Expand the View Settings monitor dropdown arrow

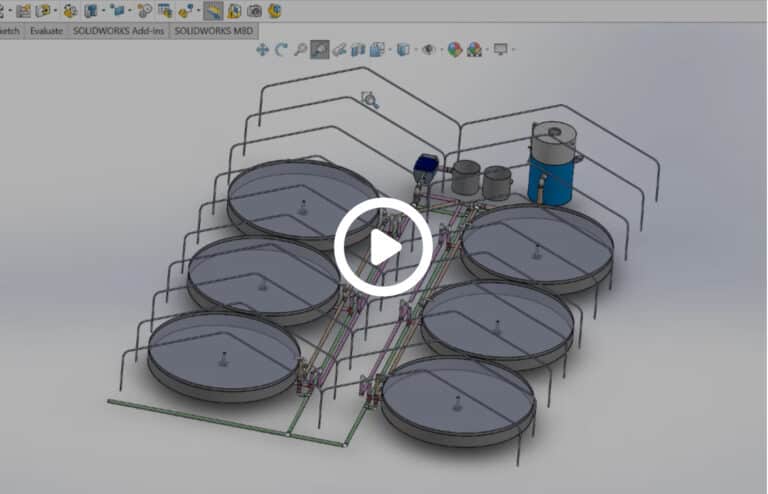point(513,50)
